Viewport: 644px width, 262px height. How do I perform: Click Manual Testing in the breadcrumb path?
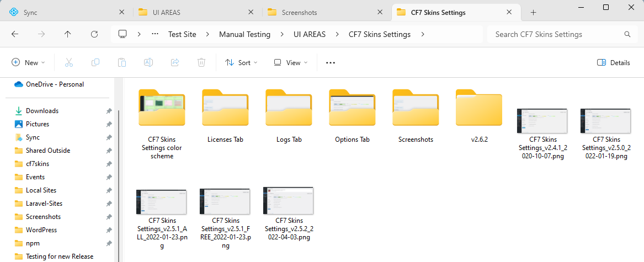(244, 34)
